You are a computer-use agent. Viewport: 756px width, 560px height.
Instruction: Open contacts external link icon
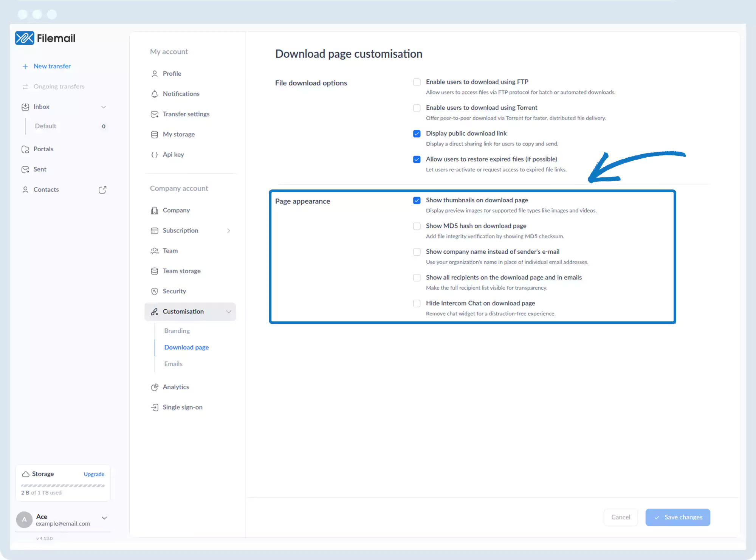(102, 190)
